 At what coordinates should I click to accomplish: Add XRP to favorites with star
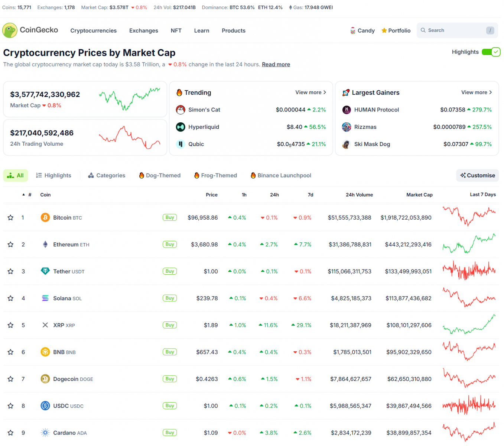[x=10, y=325]
